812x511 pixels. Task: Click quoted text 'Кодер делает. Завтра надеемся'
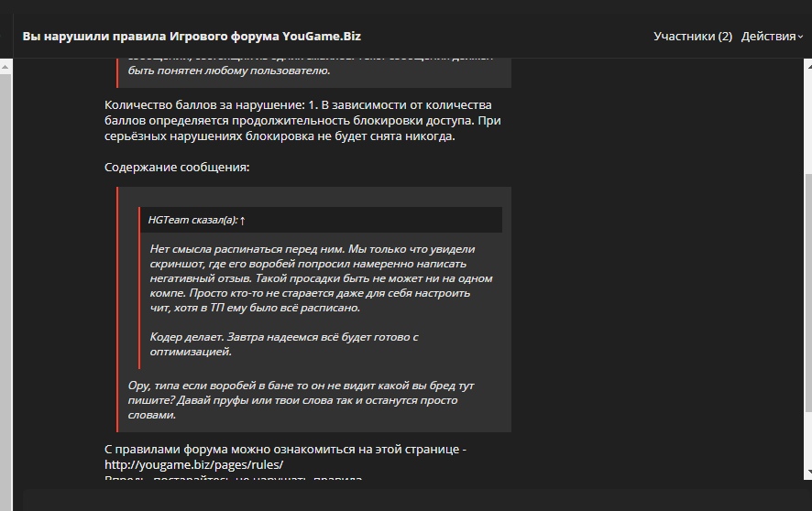(x=284, y=344)
